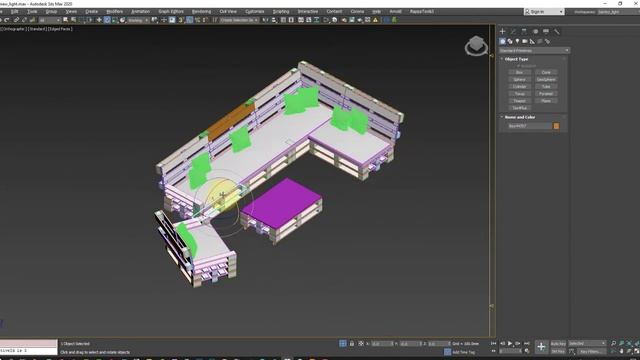The height and width of the screenshot is (360, 640).
Task: Click the Mirror tool icon
Action: 266,20
